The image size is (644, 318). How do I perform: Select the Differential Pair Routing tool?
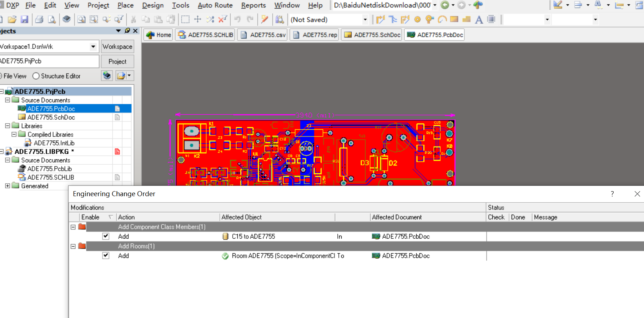pos(405,19)
